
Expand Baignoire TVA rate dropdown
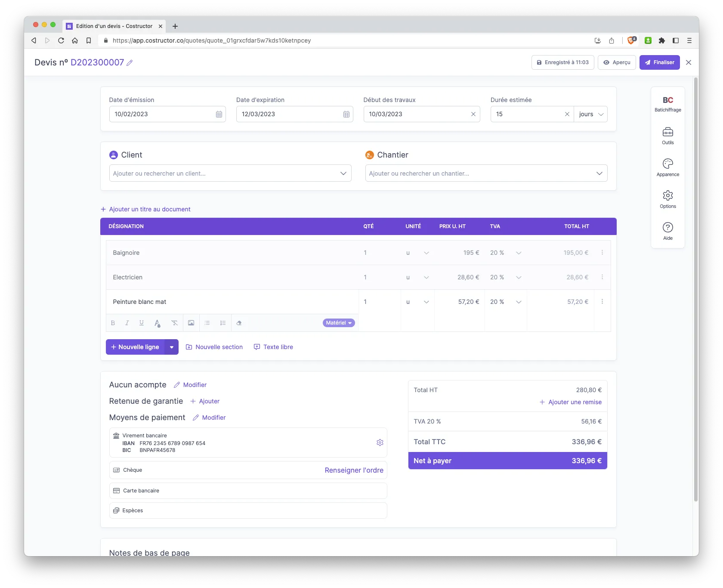[518, 253]
